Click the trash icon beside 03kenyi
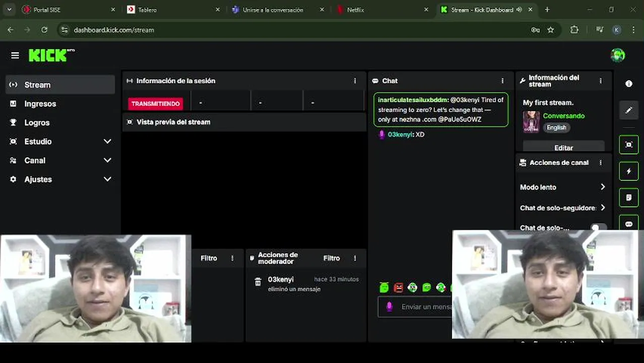The width and height of the screenshot is (644, 363). tap(258, 282)
